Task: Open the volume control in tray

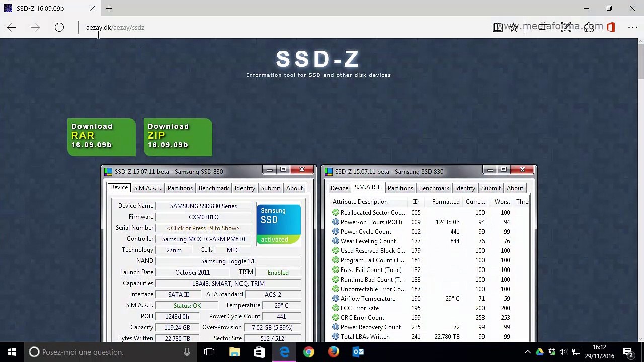Action: click(x=563, y=352)
